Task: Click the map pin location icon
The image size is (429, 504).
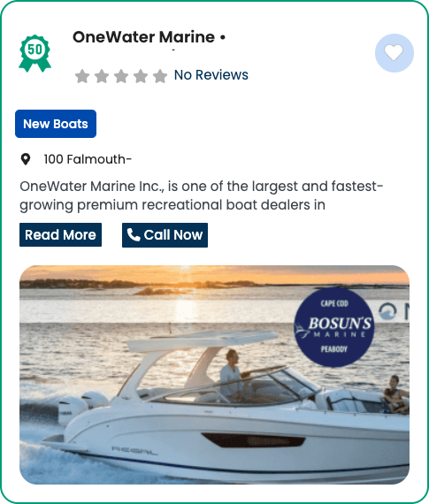Action: pos(26,159)
